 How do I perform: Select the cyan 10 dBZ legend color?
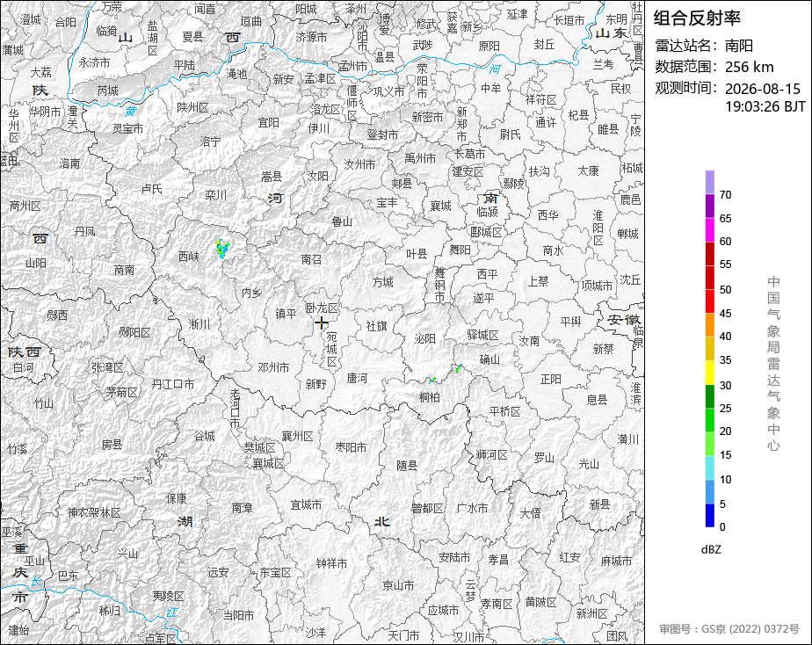[709, 468]
